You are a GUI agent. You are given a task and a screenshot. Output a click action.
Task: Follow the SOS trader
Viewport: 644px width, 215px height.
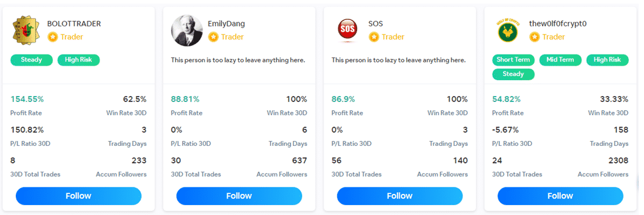(x=400, y=196)
